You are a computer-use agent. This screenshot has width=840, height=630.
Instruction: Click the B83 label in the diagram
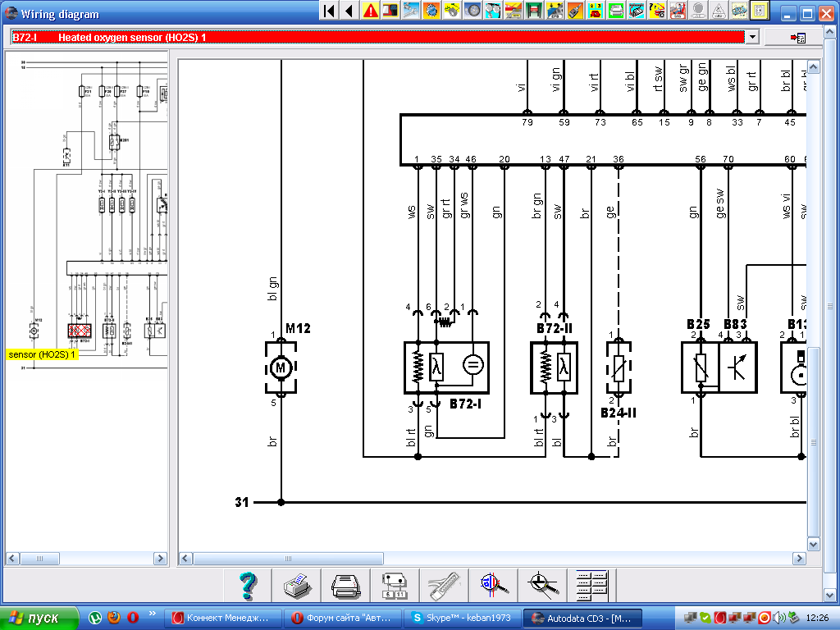pyautogui.click(x=735, y=324)
